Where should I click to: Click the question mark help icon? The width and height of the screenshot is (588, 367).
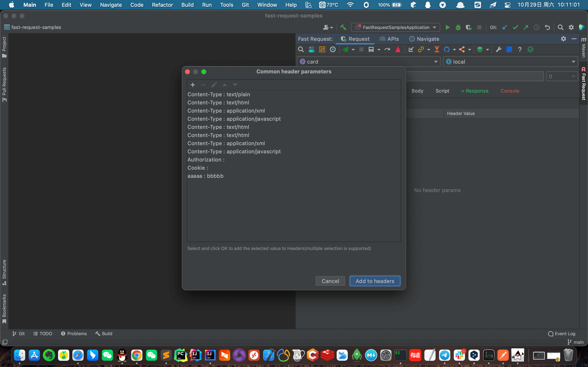coord(519,50)
